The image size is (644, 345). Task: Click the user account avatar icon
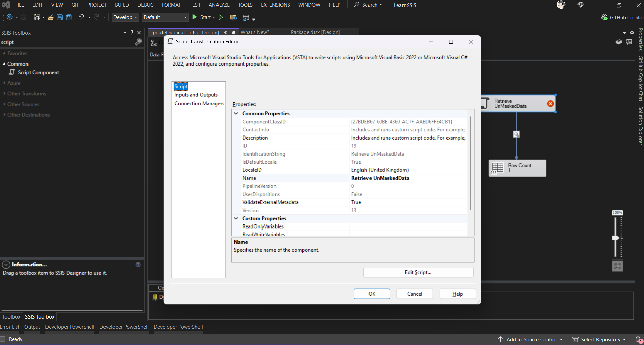[x=561, y=5]
